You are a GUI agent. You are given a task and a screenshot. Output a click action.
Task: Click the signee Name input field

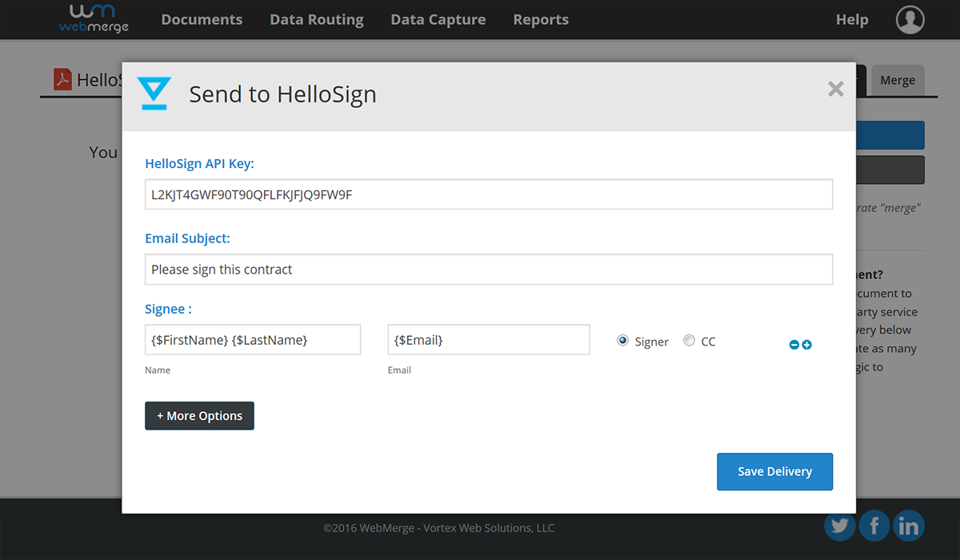click(x=253, y=339)
